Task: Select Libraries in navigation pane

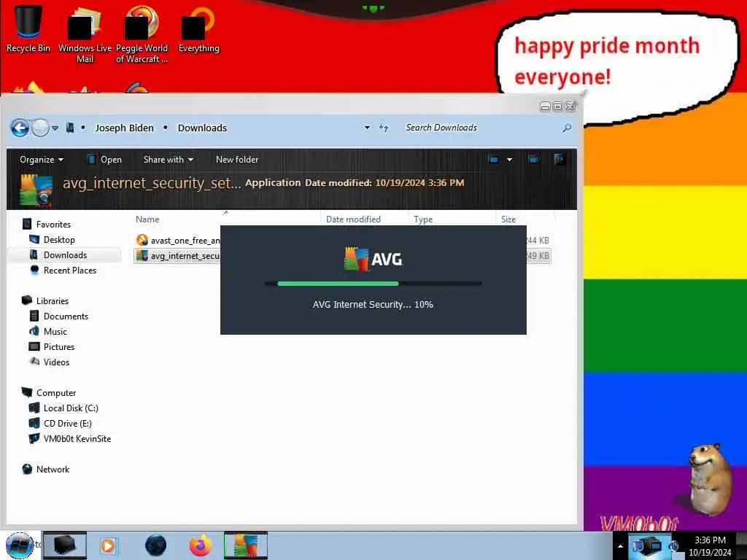Action: [x=45, y=301]
